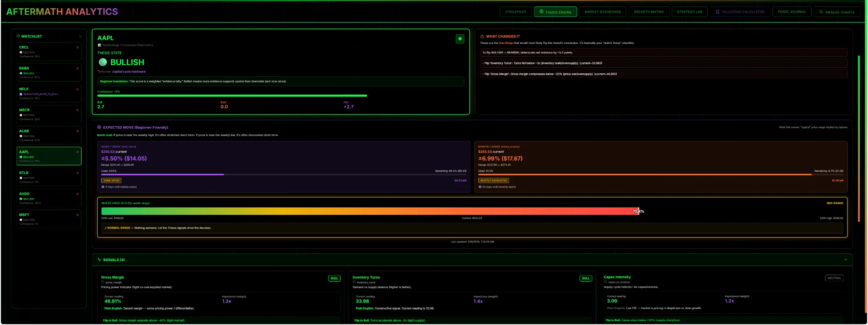Click the Expected Move smiley icon
868x325 pixels.
point(99,127)
